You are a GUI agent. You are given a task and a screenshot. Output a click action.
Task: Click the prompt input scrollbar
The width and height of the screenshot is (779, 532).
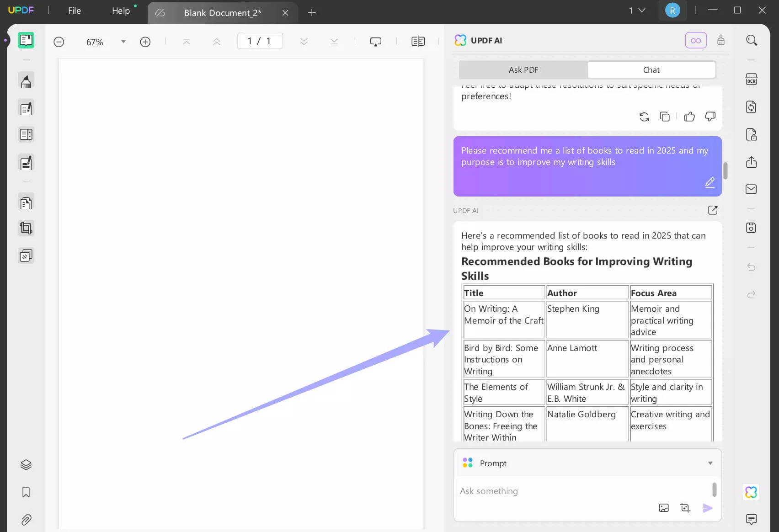[715, 489]
